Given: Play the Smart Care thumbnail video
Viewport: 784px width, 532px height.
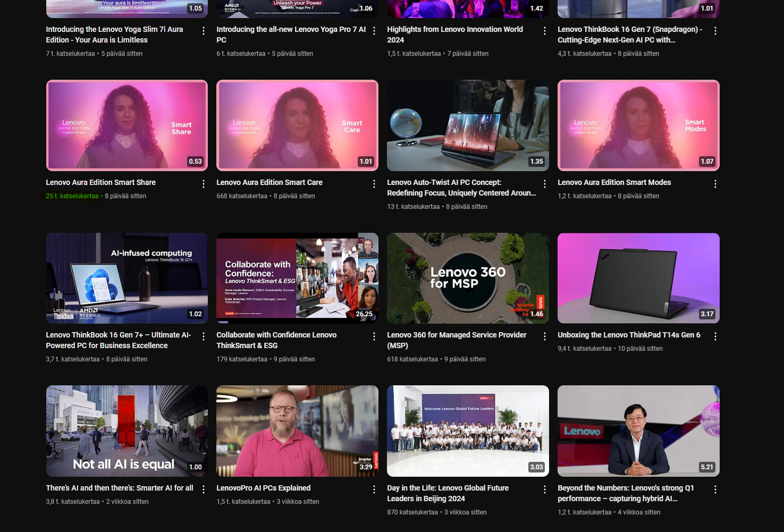Looking at the screenshot, I should click(x=298, y=125).
